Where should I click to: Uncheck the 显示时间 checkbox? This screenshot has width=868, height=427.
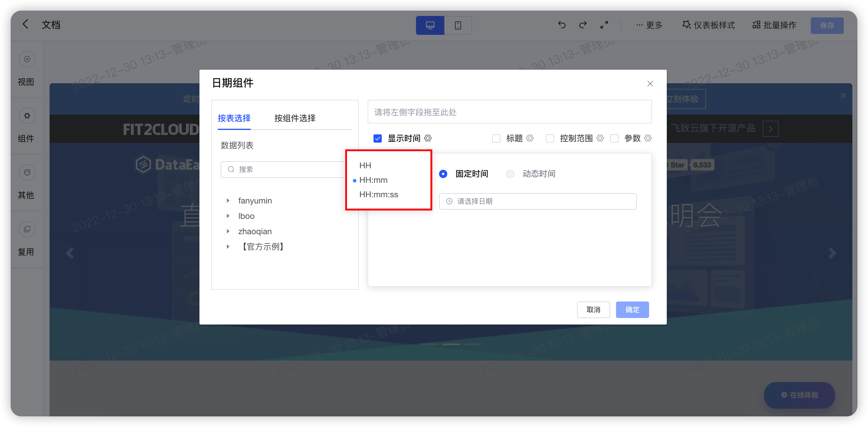(x=377, y=138)
